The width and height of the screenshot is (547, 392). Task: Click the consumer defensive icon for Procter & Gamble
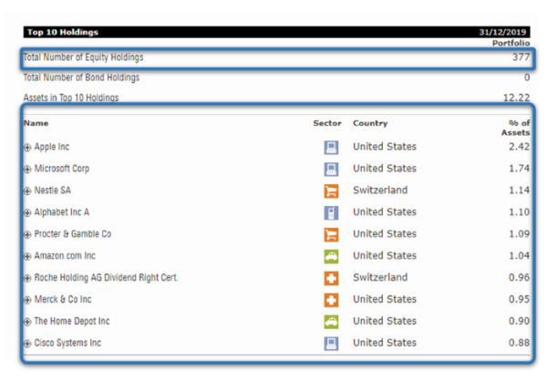coord(331,234)
